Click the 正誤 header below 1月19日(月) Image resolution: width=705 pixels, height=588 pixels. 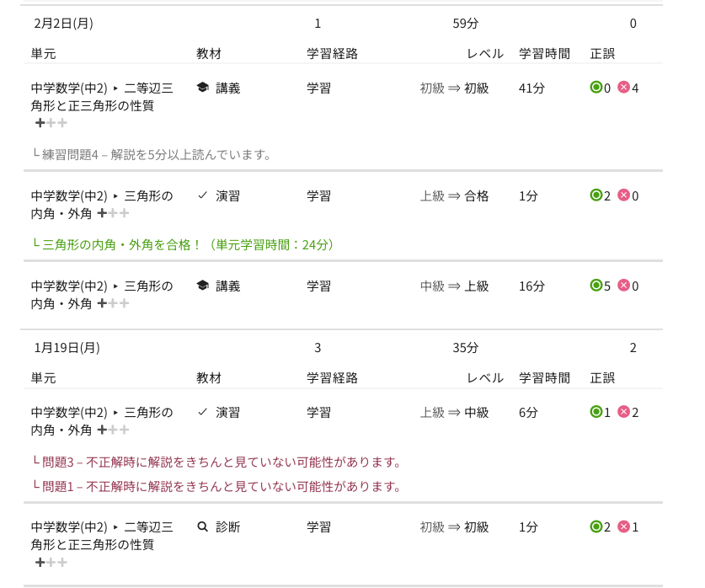pos(602,378)
